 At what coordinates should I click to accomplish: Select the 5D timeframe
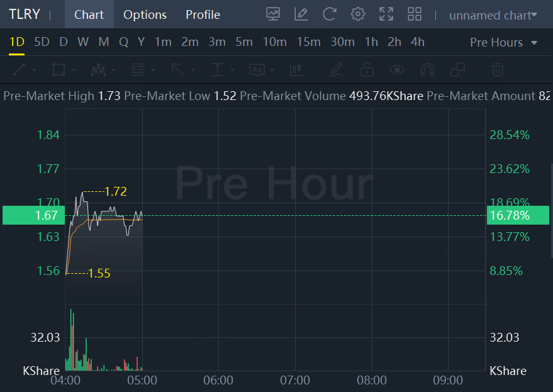point(42,42)
